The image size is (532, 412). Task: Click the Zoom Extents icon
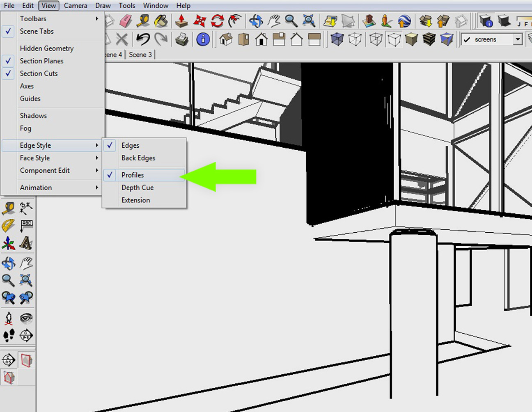[x=309, y=20]
